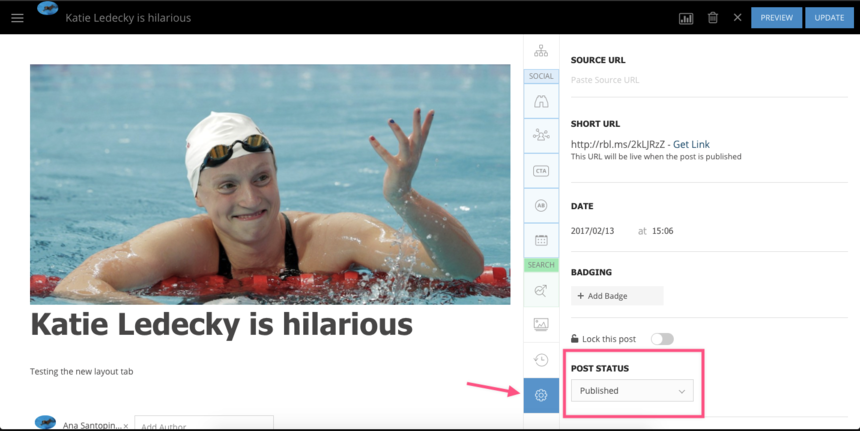Open the CTA tab in sidebar
The image size is (860, 431).
541,171
